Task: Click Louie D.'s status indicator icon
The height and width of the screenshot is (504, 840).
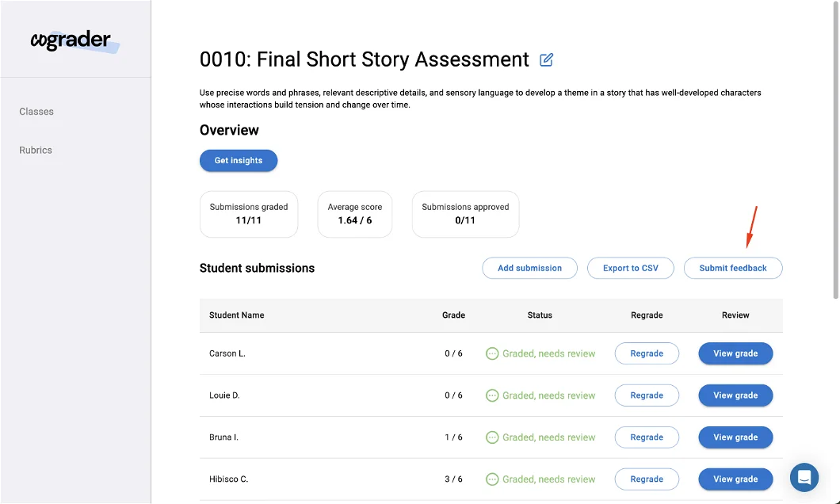Action: (492, 395)
